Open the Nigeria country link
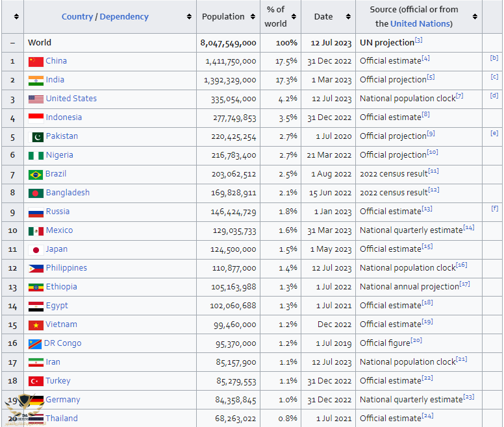 [59, 155]
